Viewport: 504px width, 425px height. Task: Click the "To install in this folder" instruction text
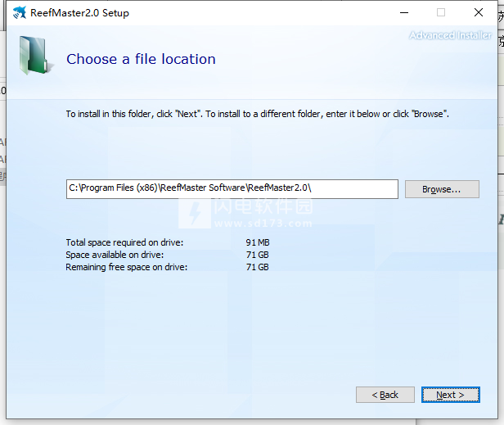click(258, 114)
